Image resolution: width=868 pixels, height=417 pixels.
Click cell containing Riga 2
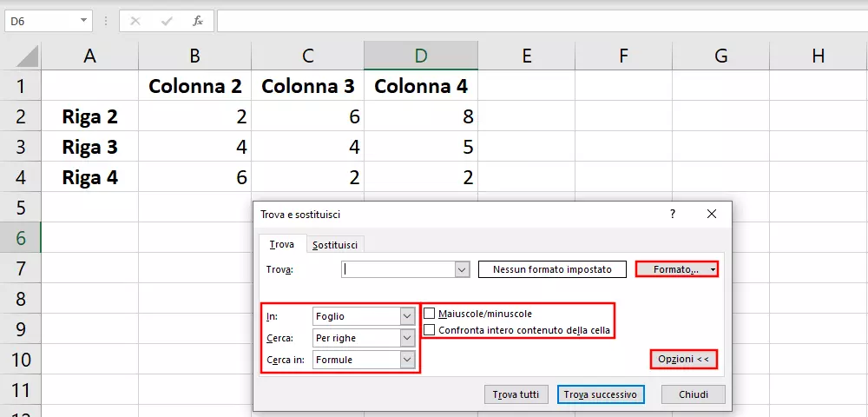(89, 116)
